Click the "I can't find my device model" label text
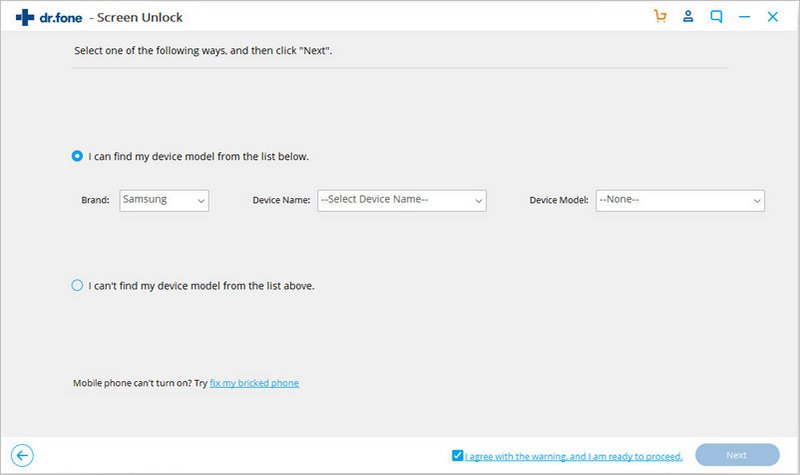 201,285
